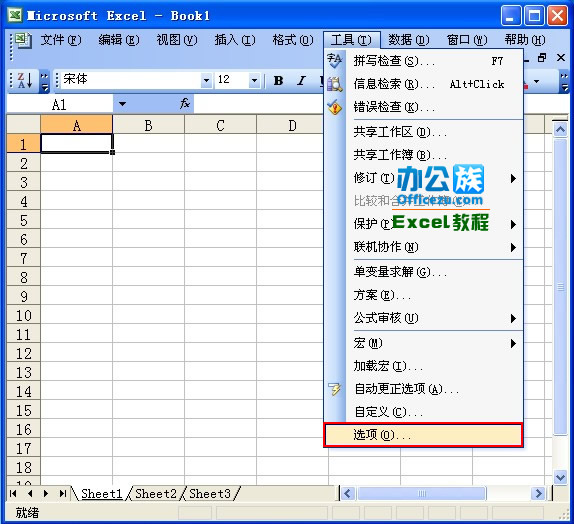The height and width of the screenshot is (524, 574).
Task: Choose 共享工作簿(B) menu item
Action: 424,155
